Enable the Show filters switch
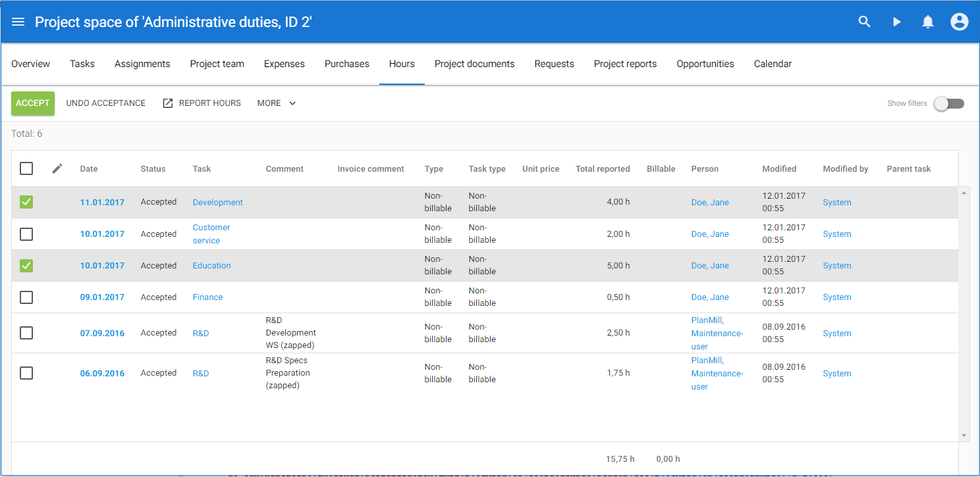 point(950,103)
